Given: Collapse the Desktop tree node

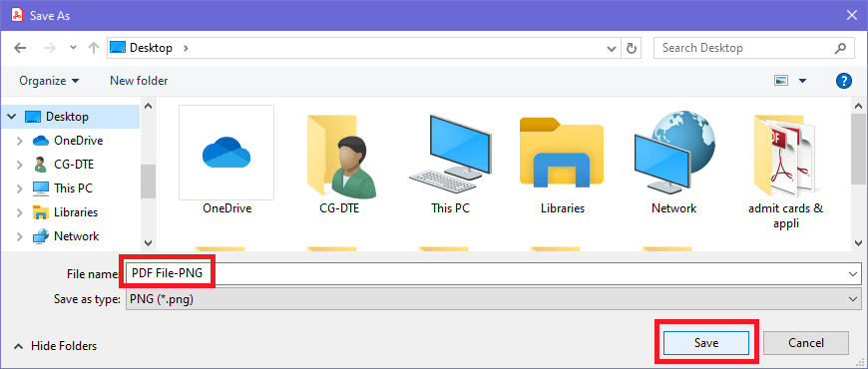Looking at the screenshot, I should [12, 117].
